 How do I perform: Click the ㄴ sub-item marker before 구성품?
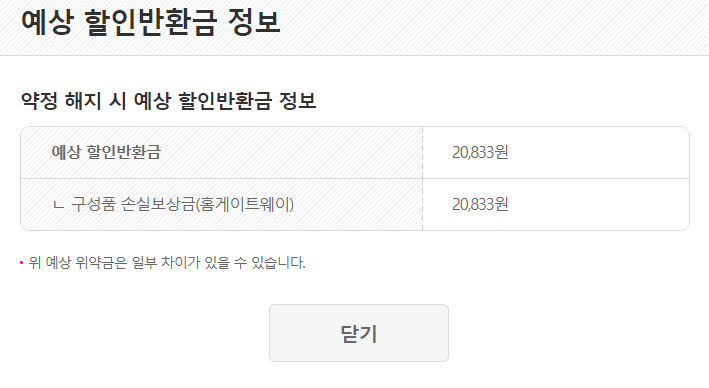(x=58, y=206)
